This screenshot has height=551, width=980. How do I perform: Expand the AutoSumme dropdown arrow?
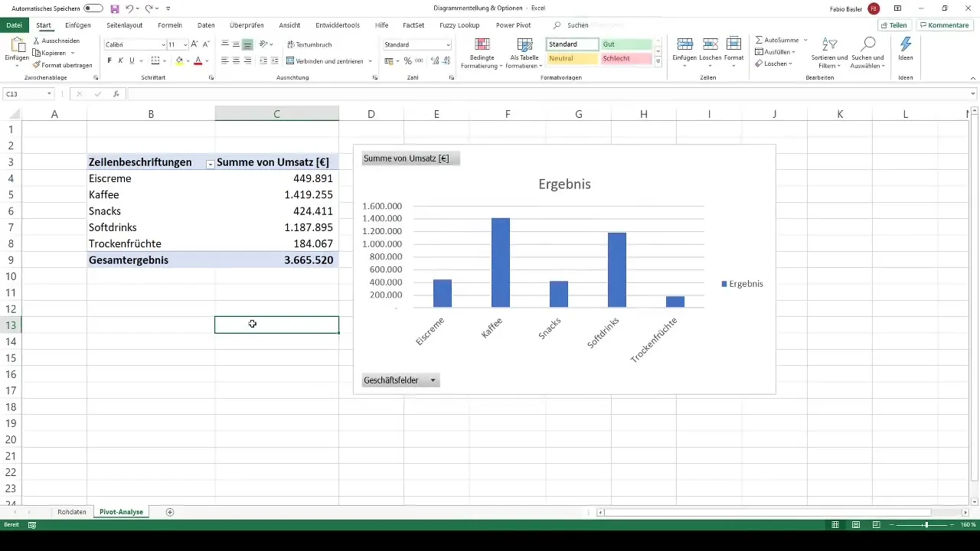point(805,40)
